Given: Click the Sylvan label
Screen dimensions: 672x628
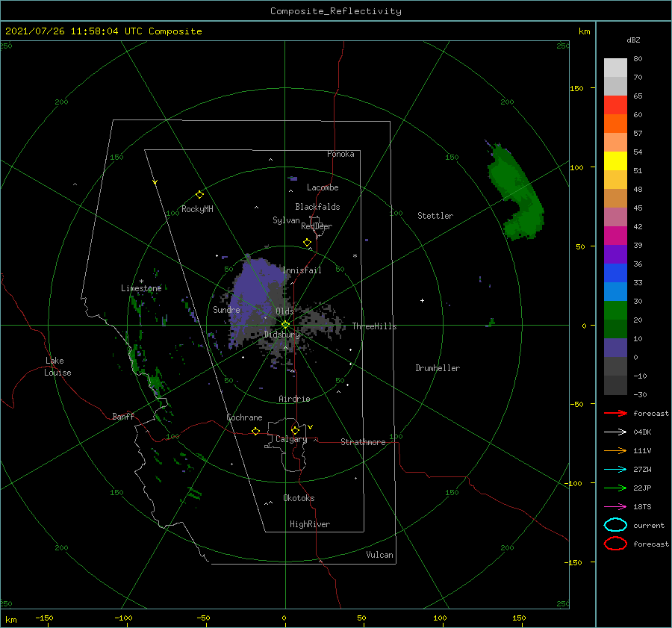Looking at the screenshot, I should click(x=286, y=220).
